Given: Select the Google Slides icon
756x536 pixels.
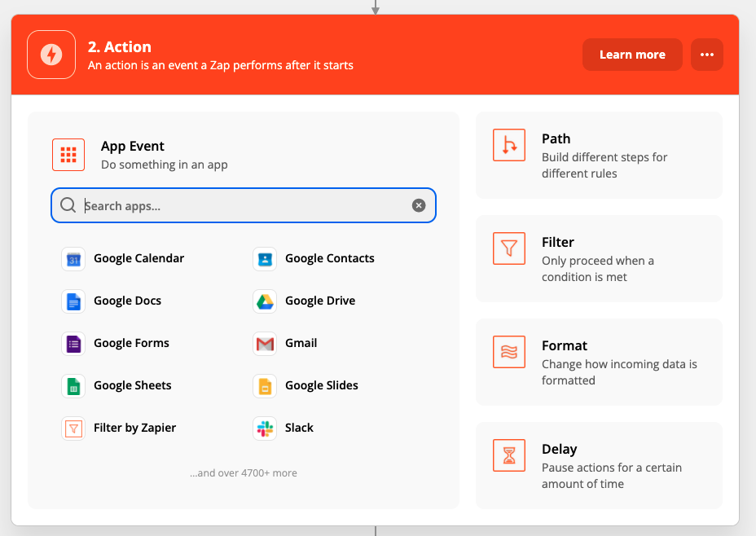Looking at the screenshot, I should [264, 385].
